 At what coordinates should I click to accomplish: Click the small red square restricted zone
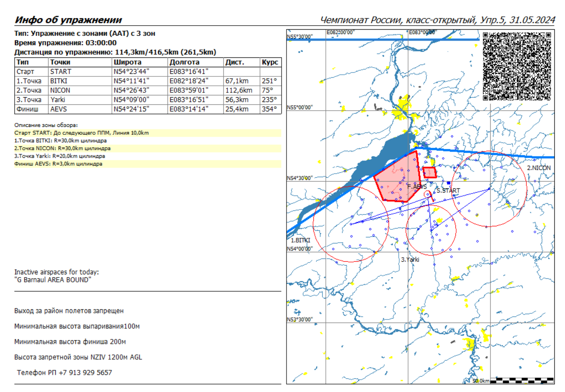(x=430, y=172)
